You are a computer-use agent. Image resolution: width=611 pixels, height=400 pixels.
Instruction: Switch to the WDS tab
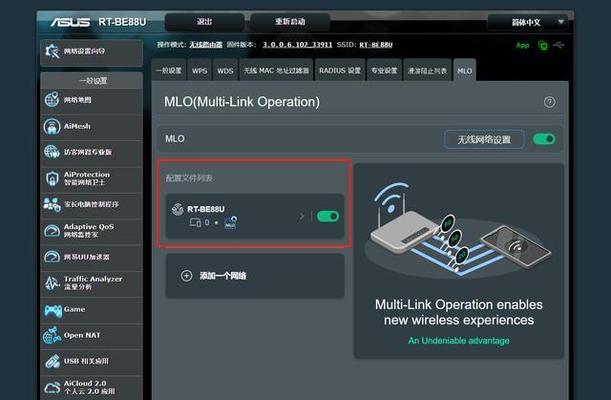tap(225, 70)
